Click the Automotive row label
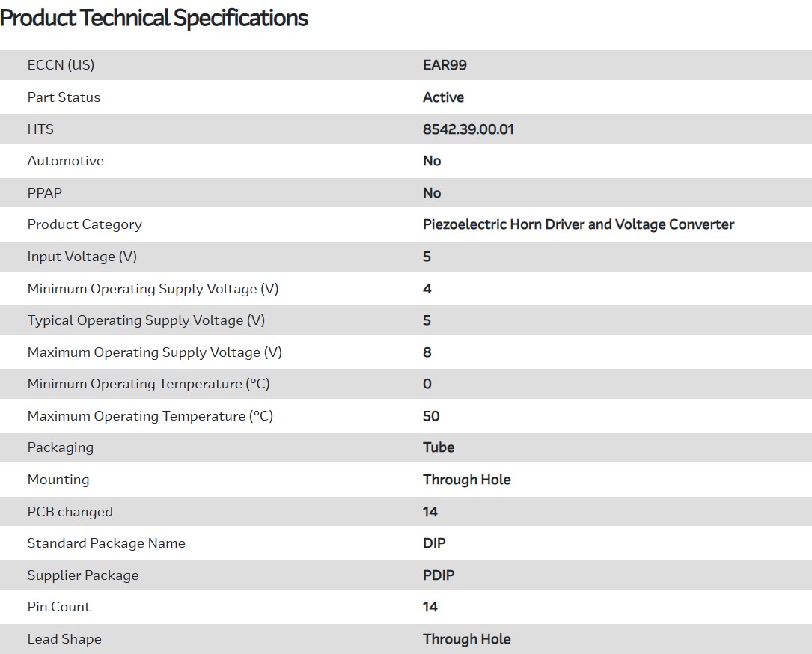Screen dimensions: 812x654 65,161
